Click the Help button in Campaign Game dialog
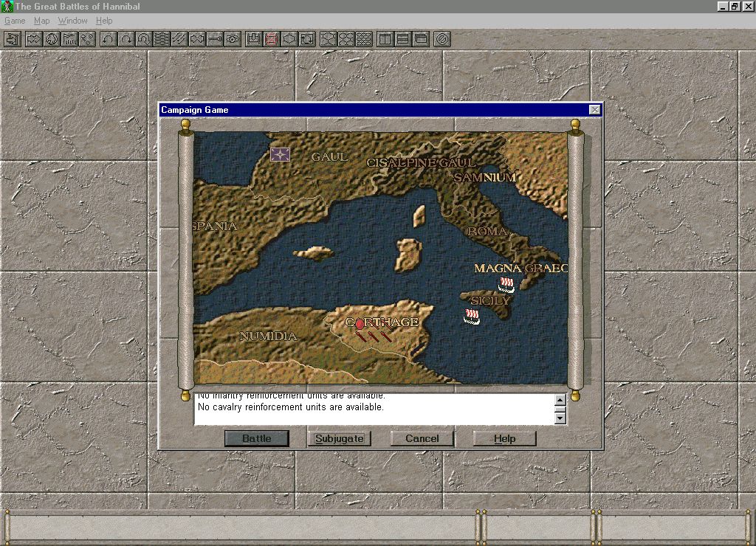Image resolution: width=756 pixels, height=546 pixels. pyautogui.click(x=505, y=438)
